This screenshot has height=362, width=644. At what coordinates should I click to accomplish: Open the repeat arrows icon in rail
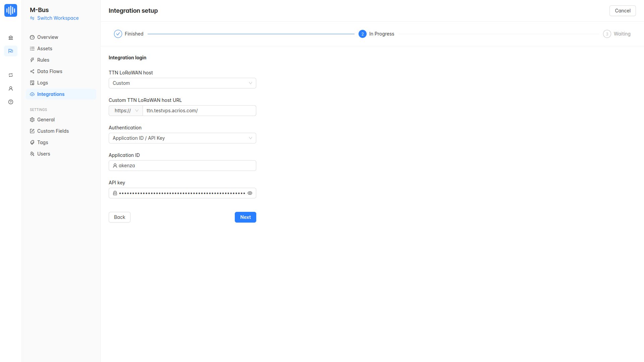11,75
